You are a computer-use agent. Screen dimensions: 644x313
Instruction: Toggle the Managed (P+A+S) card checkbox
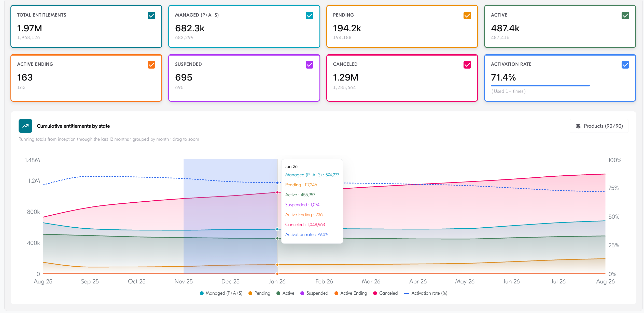coord(310,16)
